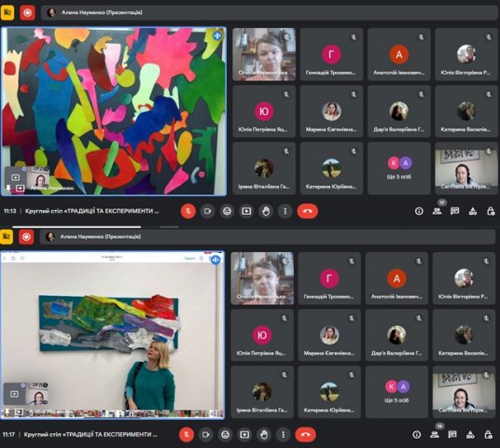The height and width of the screenshot is (448, 500).
Task: Click the red recording indicator in the 11:13 meeting
Action: click(x=27, y=13)
